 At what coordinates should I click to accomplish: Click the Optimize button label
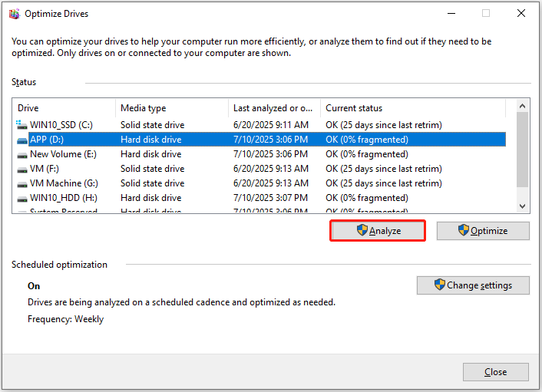coord(489,231)
